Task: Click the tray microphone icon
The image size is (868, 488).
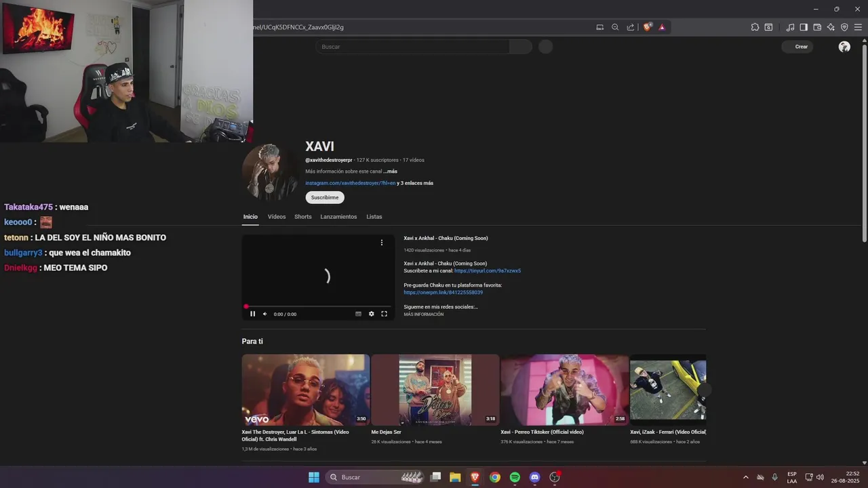Action: pyautogui.click(x=775, y=477)
